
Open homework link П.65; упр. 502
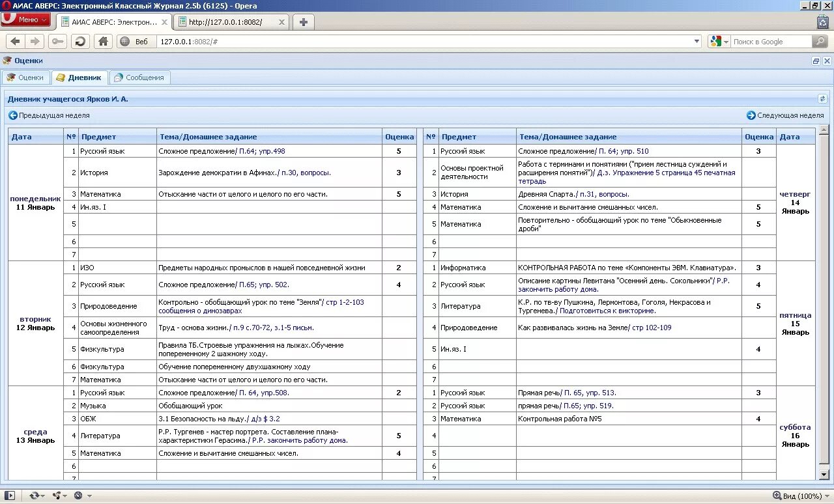[264, 285]
